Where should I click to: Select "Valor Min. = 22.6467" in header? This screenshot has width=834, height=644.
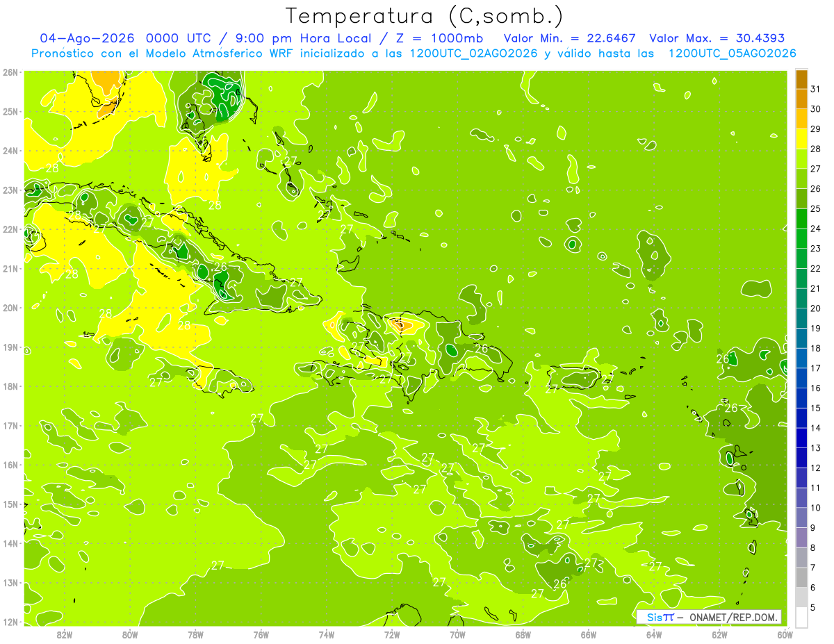[x=569, y=38]
